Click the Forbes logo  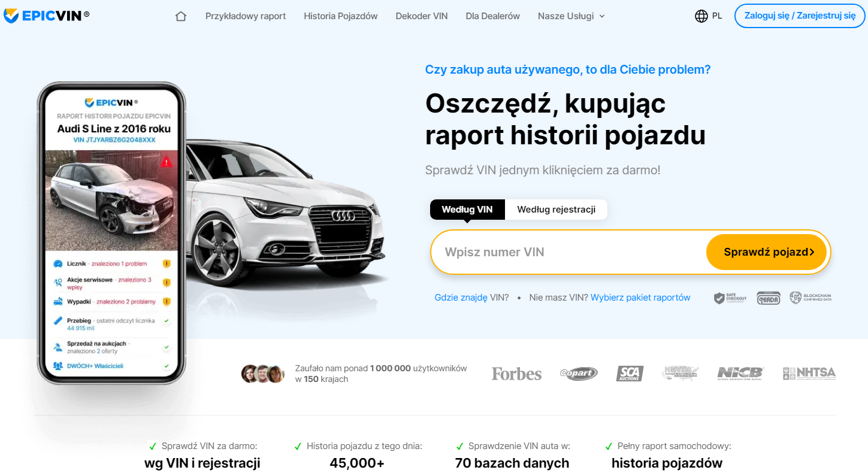(x=516, y=374)
